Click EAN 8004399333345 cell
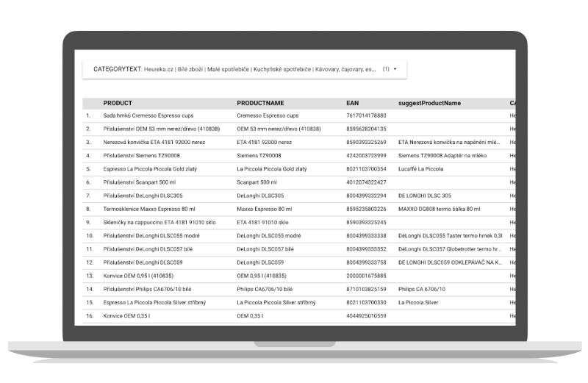 tap(366, 249)
